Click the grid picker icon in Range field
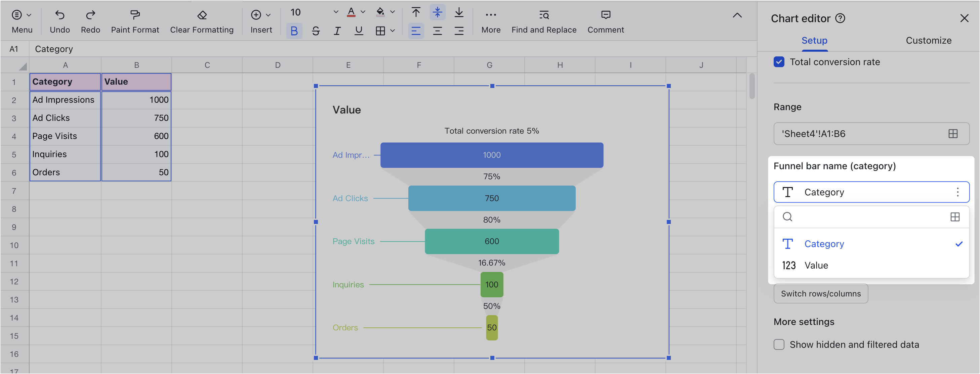Screen dimensions: 980x374 952,134
